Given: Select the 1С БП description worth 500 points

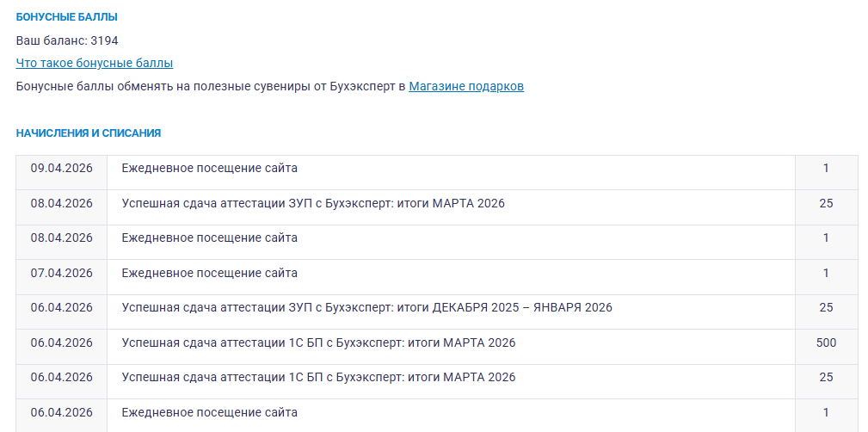Looking at the screenshot, I should point(318,343).
